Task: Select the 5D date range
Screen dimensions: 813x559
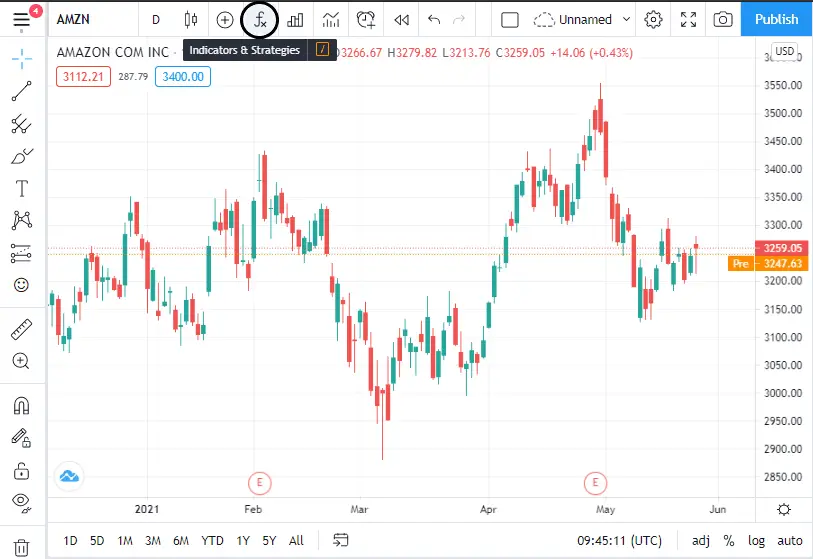Action: [x=97, y=541]
